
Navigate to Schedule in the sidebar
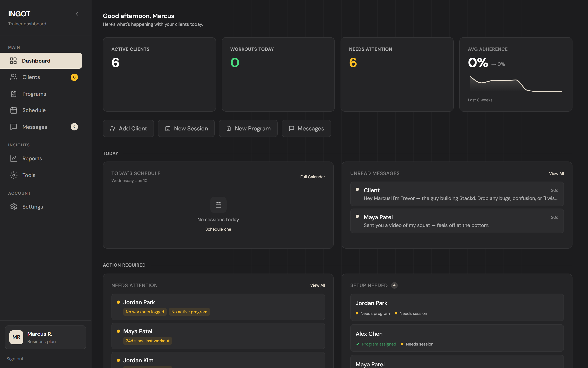click(x=41, y=110)
